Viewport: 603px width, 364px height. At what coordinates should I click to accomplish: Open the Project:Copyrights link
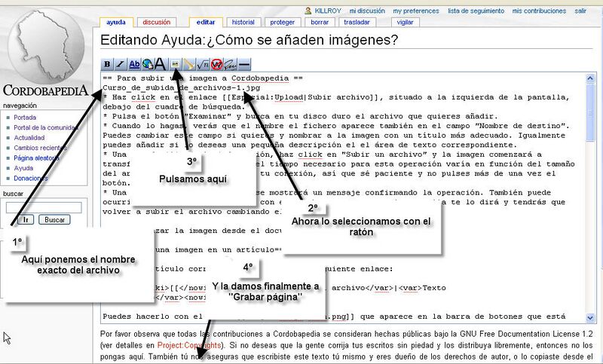pyautogui.click(x=189, y=346)
